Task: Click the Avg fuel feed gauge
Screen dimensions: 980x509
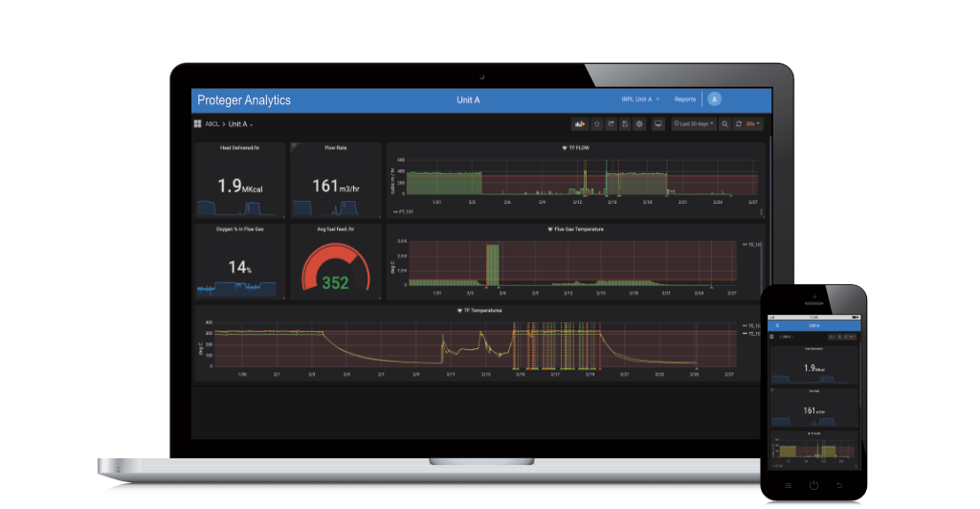Action: (x=334, y=270)
